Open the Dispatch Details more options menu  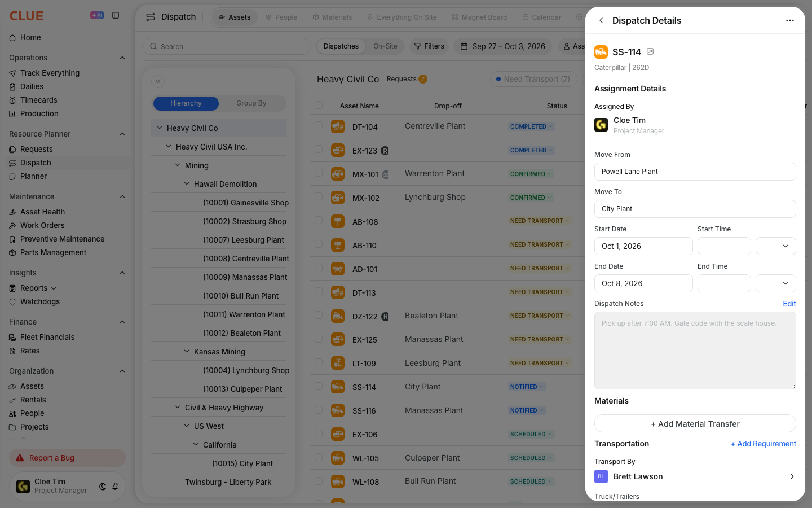[790, 20]
